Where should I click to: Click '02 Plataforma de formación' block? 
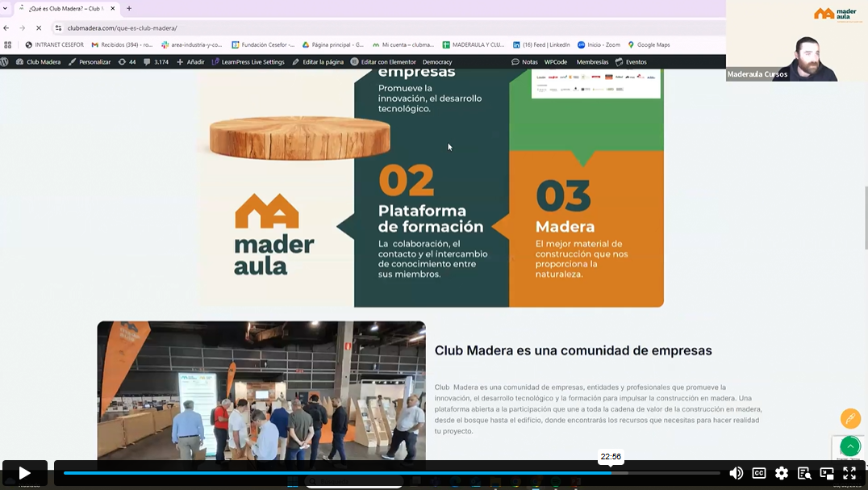pyautogui.click(x=432, y=221)
